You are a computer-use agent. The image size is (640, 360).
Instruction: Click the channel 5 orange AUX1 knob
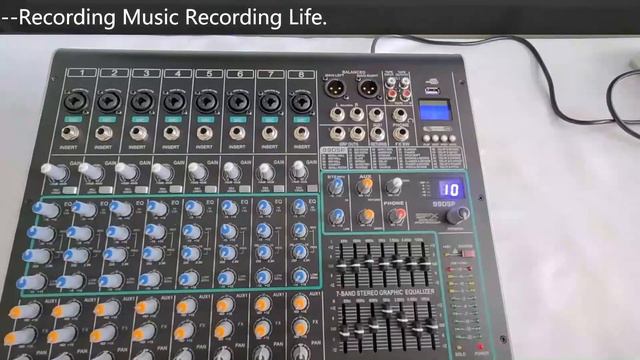186,306
